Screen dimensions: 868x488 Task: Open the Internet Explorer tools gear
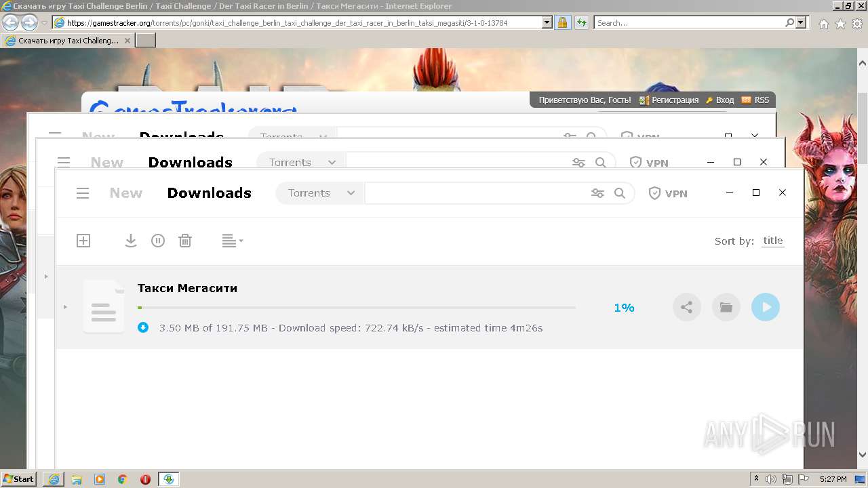[x=857, y=24]
